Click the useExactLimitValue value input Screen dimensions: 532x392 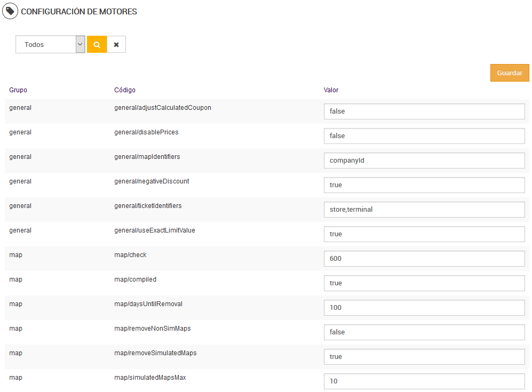[x=424, y=234]
